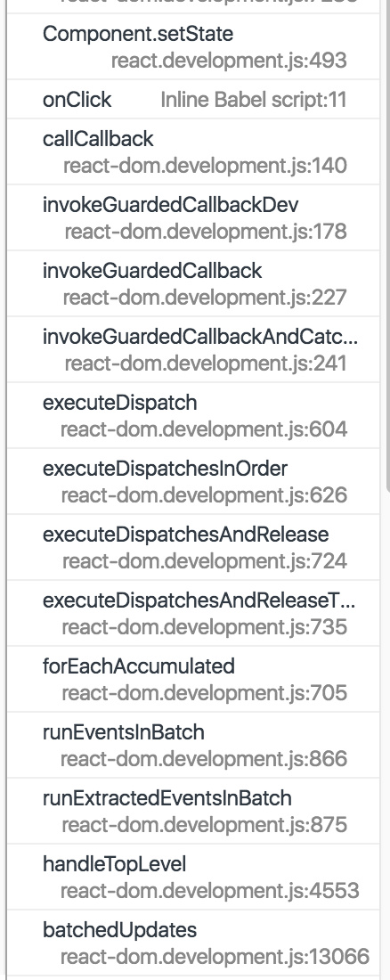Open the react-dom.development.js:4553 link
Viewport: 390px width, 980px height.
click(210, 891)
